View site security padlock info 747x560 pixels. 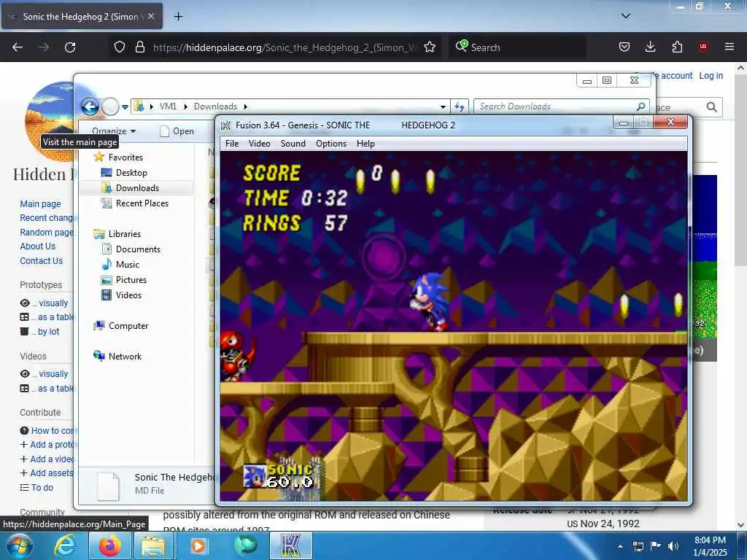(140, 47)
